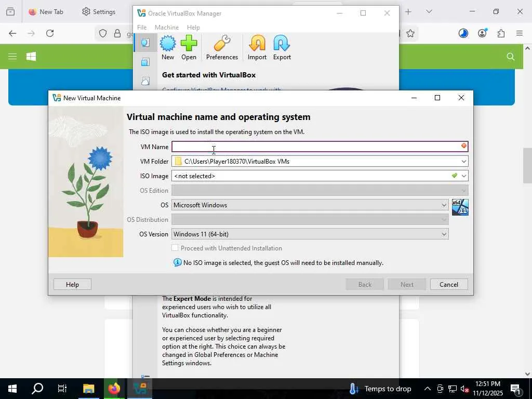
Task: Select the top sidebar icon in VirtualBox Manager
Action: point(145,43)
